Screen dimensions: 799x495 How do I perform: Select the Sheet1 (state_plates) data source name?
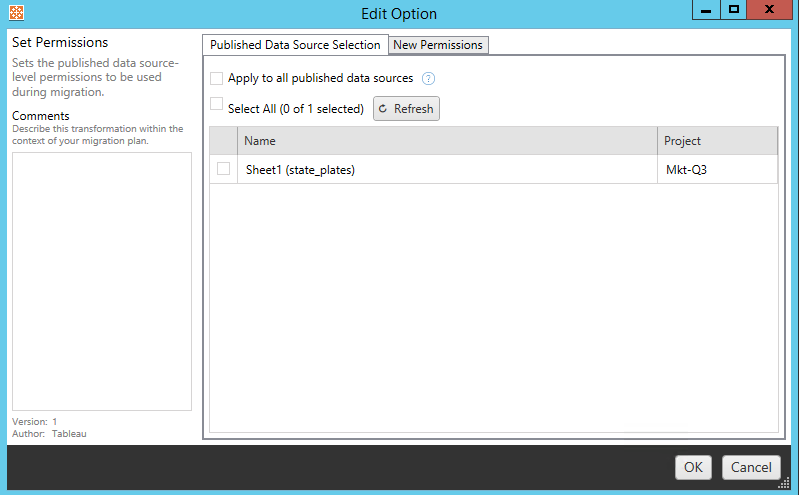tap(300, 170)
